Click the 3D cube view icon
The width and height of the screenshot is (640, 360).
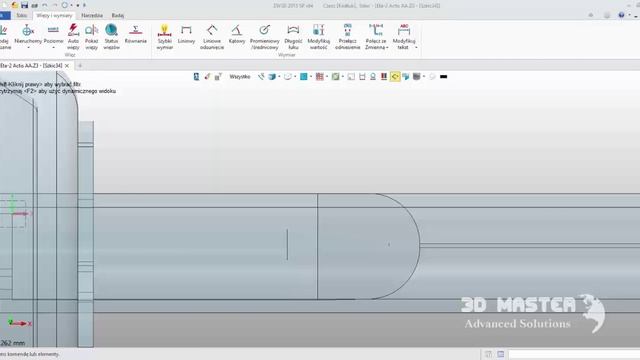click(272, 77)
